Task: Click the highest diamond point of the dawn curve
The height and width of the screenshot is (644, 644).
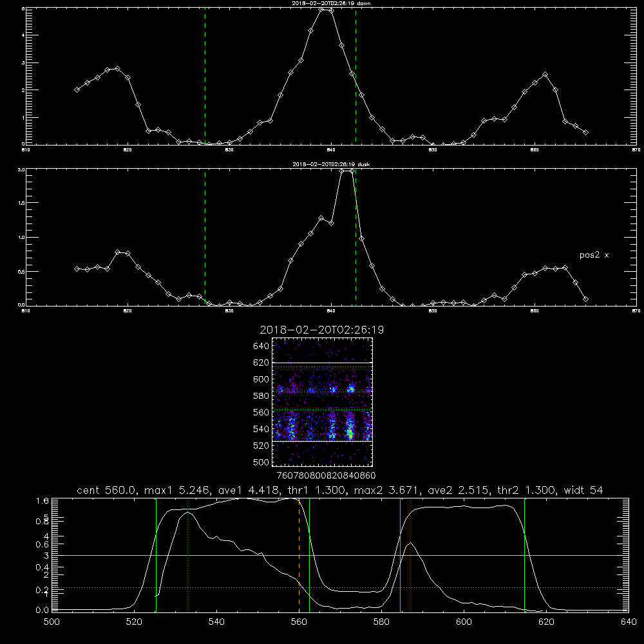Action: (x=321, y=9)
